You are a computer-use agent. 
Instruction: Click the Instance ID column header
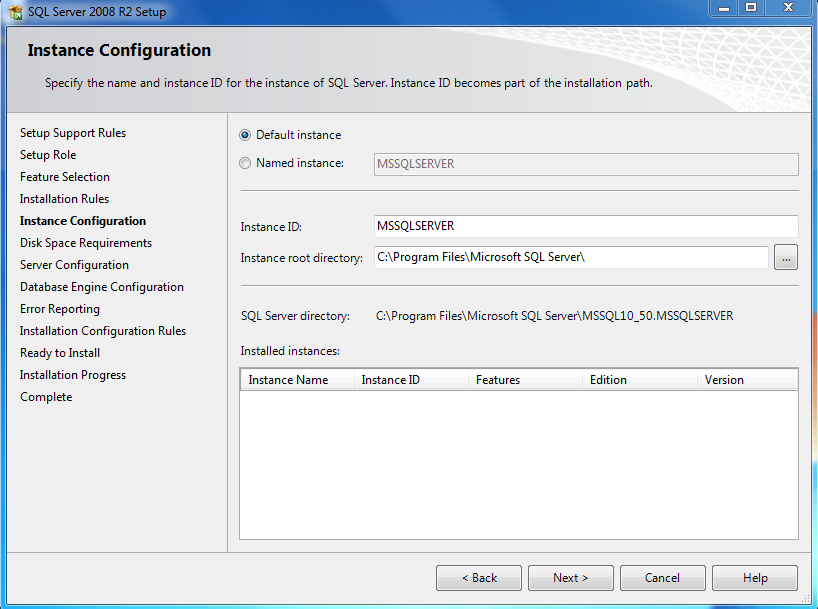pyautogui.click(x=411, y=380)
